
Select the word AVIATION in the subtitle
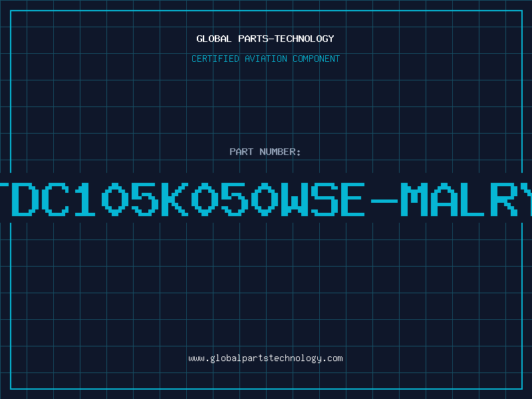[266, 59]
